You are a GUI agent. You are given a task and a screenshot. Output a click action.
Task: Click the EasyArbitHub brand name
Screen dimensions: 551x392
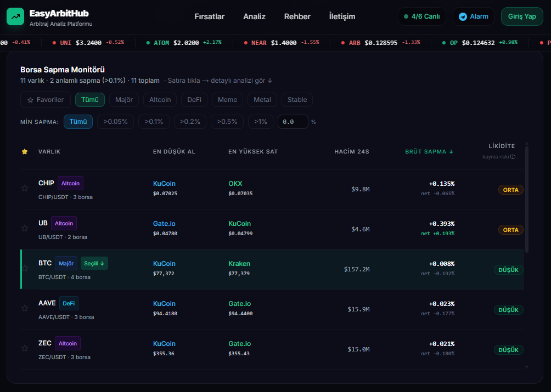click(x=59, y=13)
